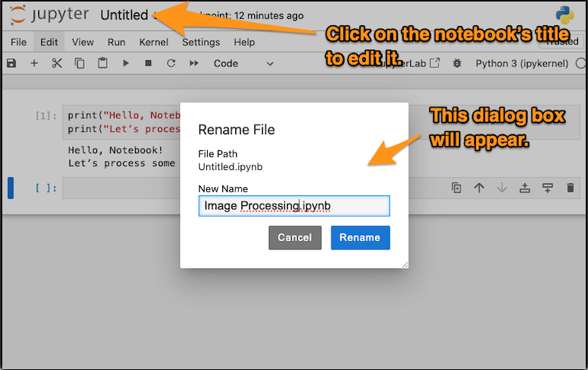This screenshot has height=370, width=588.
Task: Paste cell from clipboard icon
Action: [x=102, y=63]
